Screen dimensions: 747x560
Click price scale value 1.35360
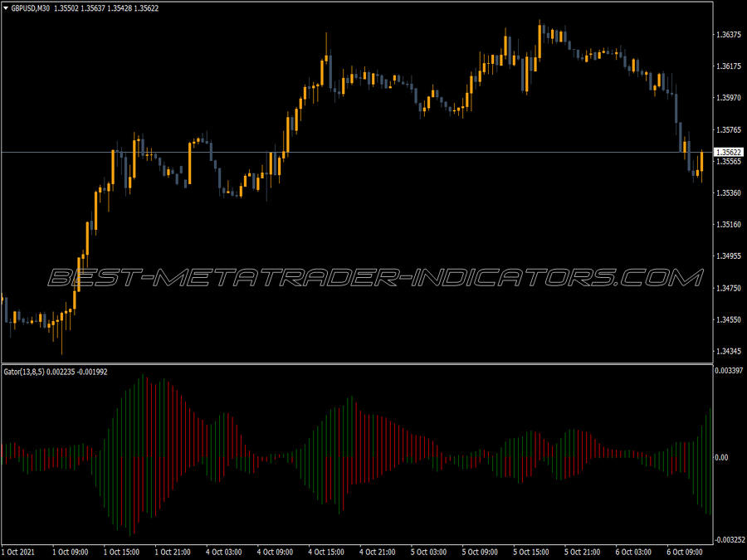[729, 192]
